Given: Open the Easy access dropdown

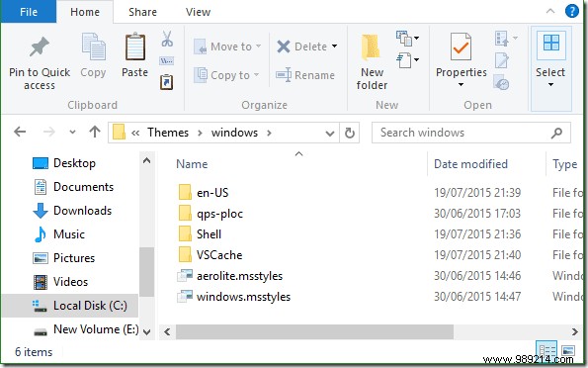Looking at the screenshot, I should [x=407, y=60].
